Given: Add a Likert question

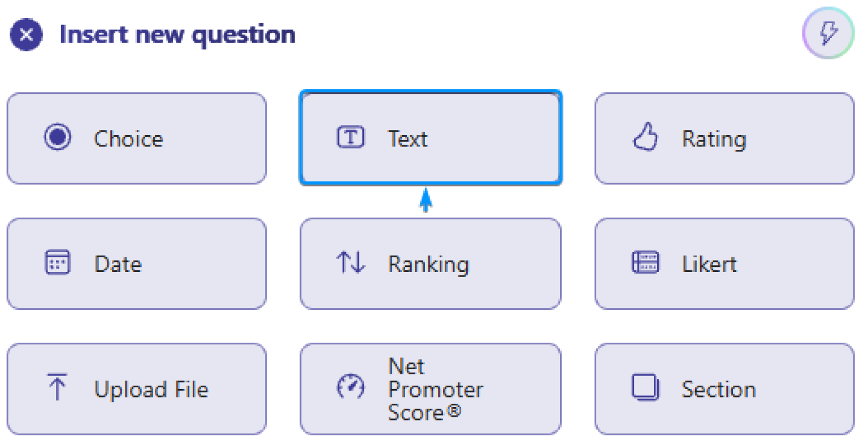Looking at the screenshot, I should click(724, 262).
